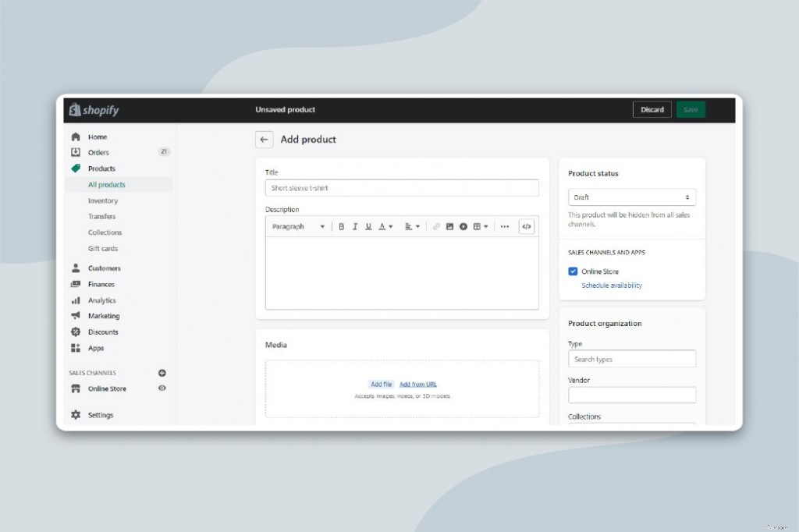Go to All products in the sidebar

pos(107,184)
